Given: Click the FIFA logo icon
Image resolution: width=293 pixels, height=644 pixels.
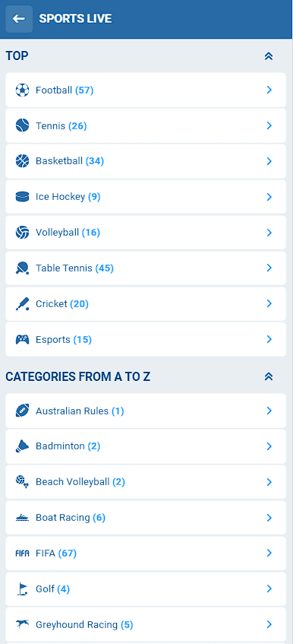Looking at the screenshot, I should [22, 554].
